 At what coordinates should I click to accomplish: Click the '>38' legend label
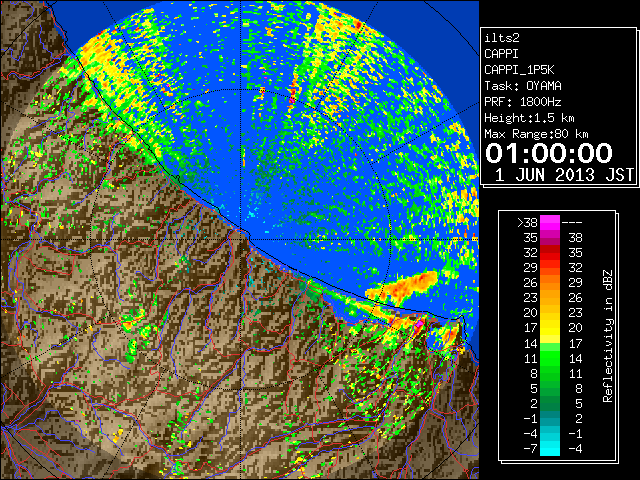click(x=527, y=222)
